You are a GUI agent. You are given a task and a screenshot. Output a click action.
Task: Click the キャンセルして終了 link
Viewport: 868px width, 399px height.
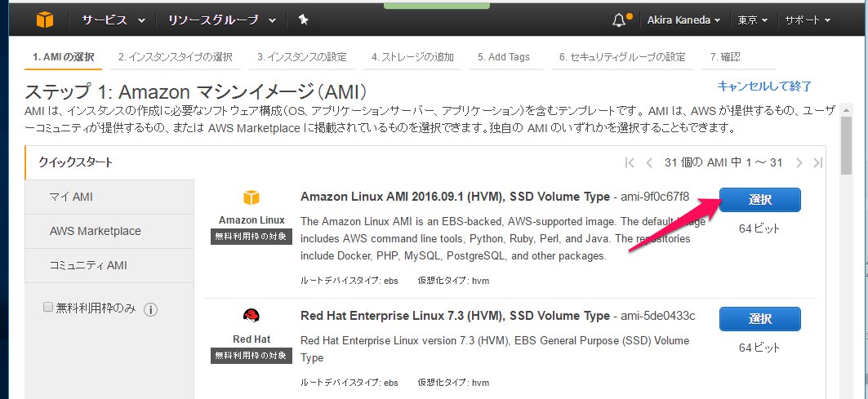764,86
